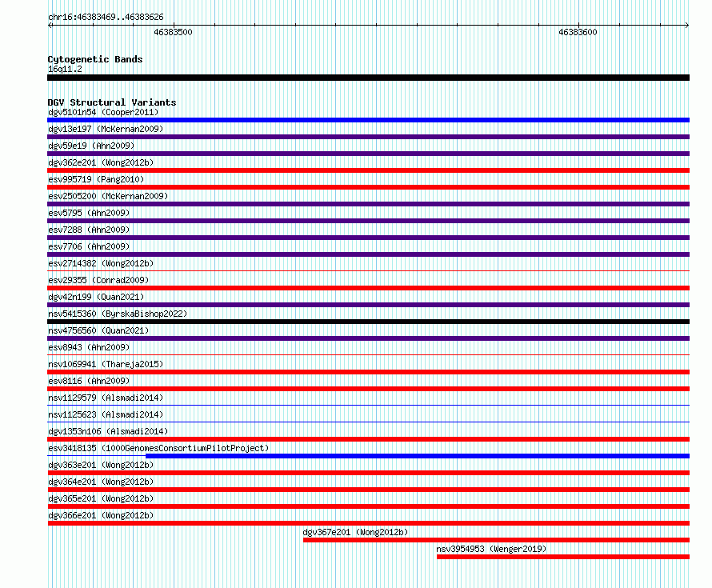The image size is (712, 588).
Task: Select the esv5795 (Ahn2009) label
Action: coord(89,213)
